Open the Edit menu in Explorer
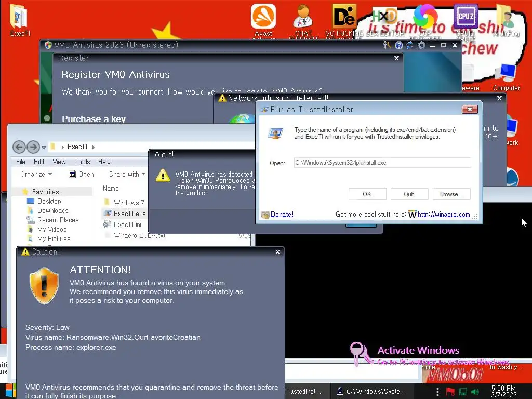Viewport: 532px width, 399px height. (39, 162)
